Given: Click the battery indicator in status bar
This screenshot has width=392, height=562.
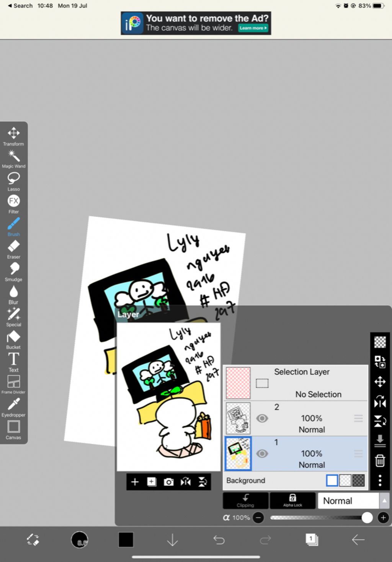Looking at the screenshot, I should click(x=379, y=6).
